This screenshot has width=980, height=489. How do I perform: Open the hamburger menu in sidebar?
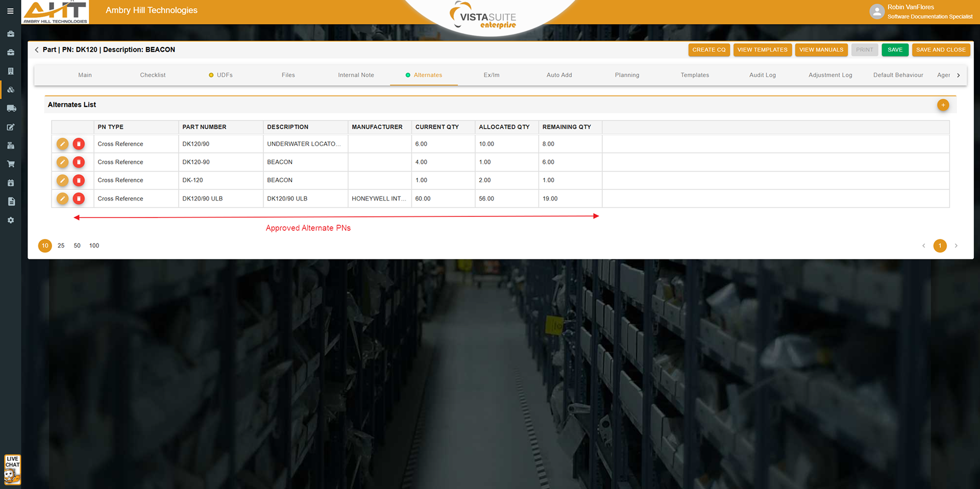(10, 11)
